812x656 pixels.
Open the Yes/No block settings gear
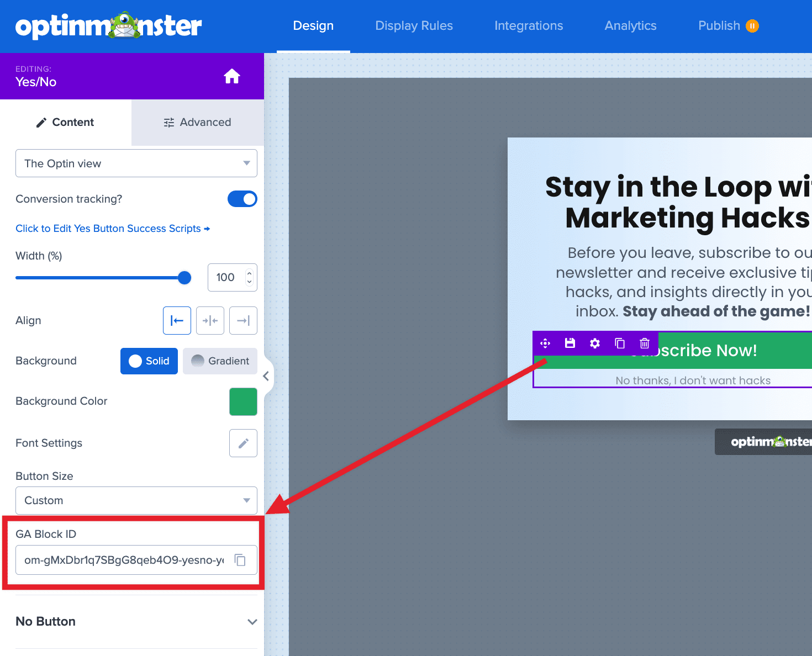(594, 343)
